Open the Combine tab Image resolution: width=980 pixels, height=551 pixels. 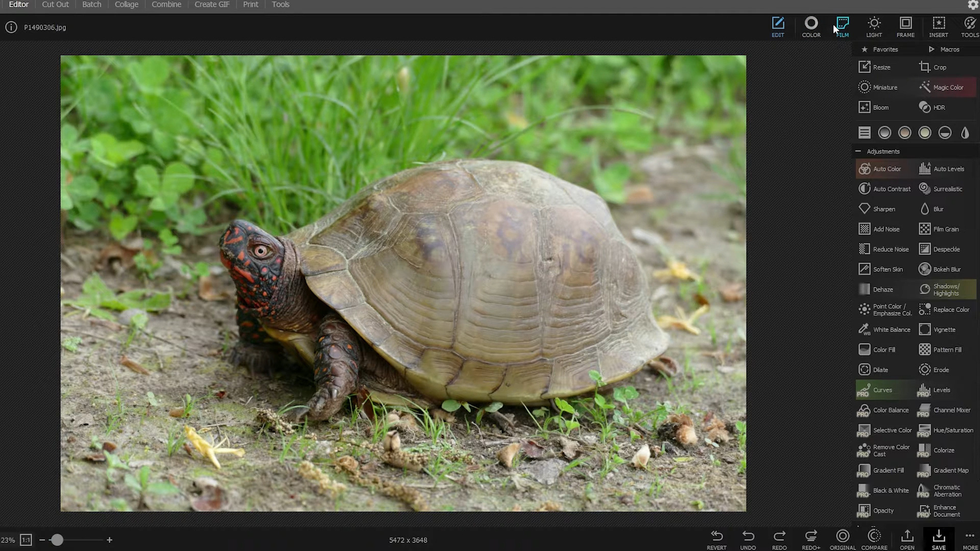pos(166,5)
